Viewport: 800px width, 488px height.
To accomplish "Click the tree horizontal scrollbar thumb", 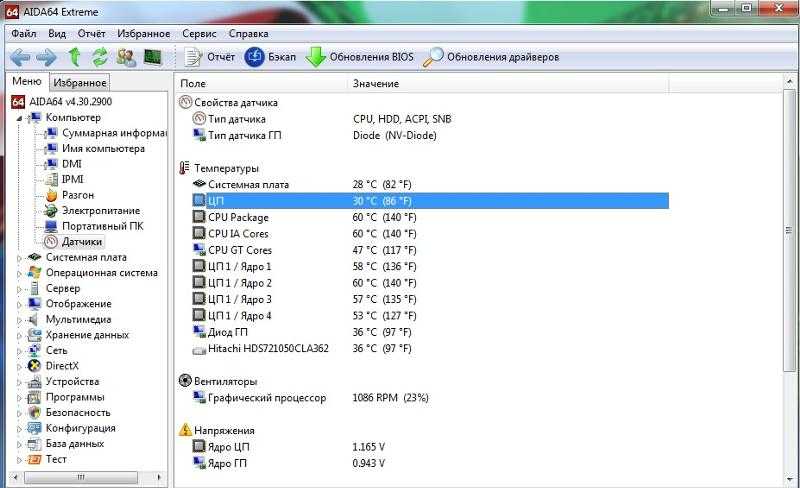I will (81, 477).
